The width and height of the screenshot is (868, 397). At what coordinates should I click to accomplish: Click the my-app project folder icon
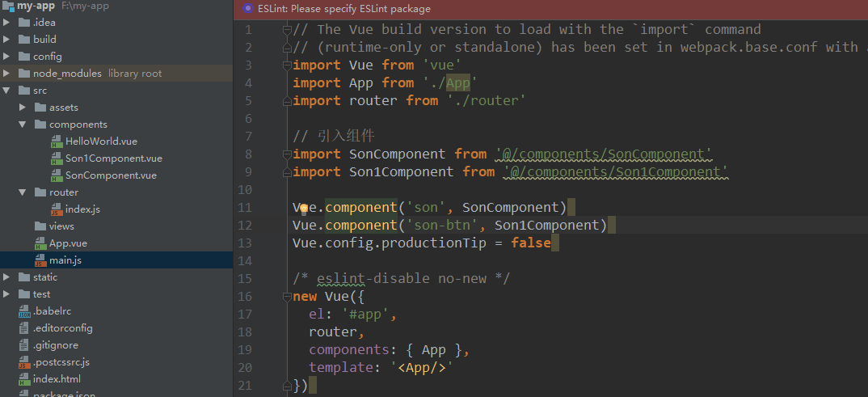8,6
